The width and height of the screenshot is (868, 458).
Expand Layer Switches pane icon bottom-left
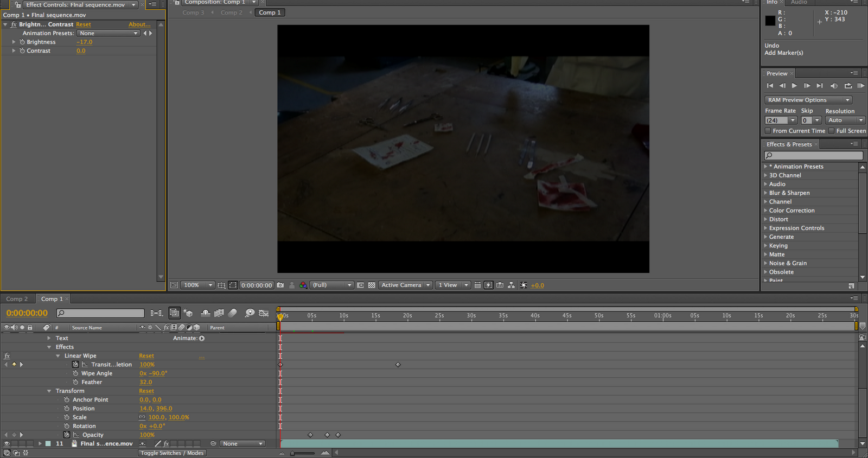(x=7, y=453)
